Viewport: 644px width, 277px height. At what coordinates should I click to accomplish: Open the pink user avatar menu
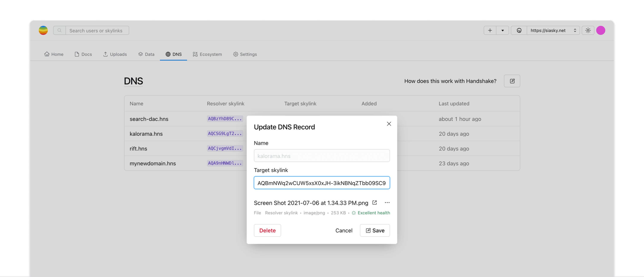(601, 31)
